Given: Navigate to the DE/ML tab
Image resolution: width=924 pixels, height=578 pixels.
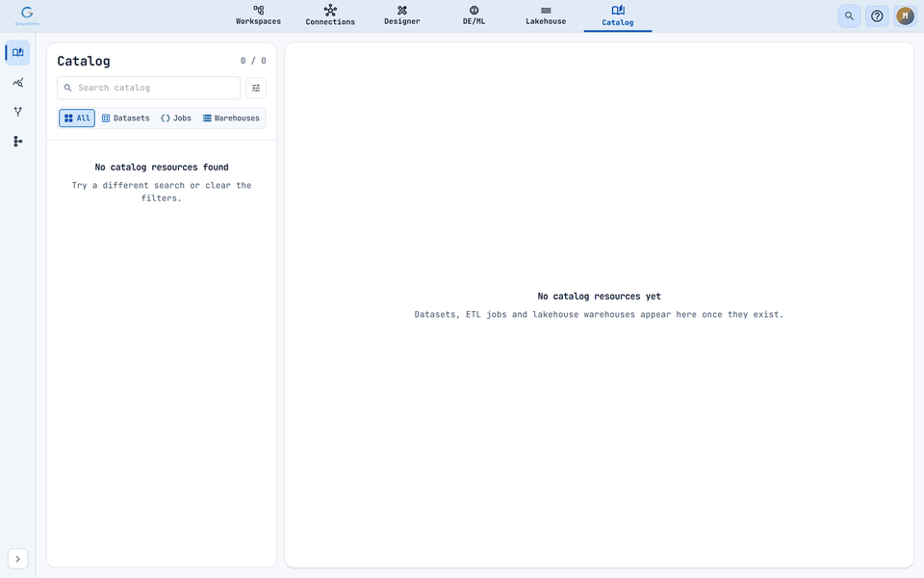Looking at the screenshot, I should click(474, 15).
